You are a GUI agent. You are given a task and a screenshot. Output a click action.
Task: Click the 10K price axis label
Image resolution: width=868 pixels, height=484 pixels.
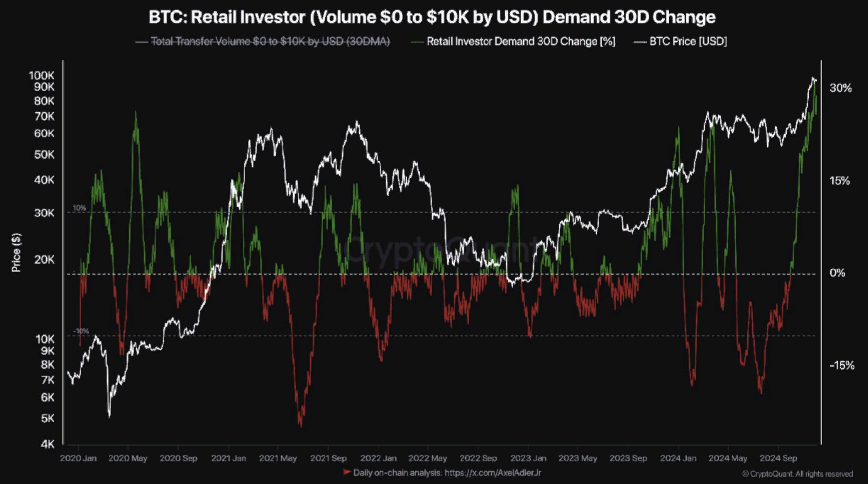tap(45, 339)
